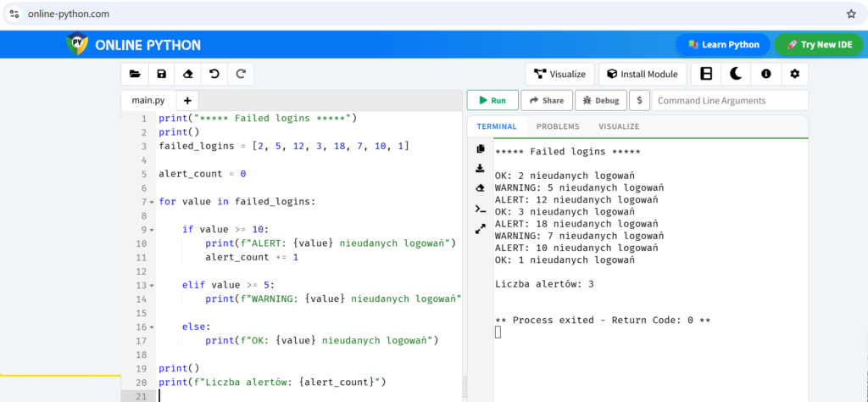Undo last edit in editor toolbar
This screenshot has width=868, height=402.
click(214, 74)
